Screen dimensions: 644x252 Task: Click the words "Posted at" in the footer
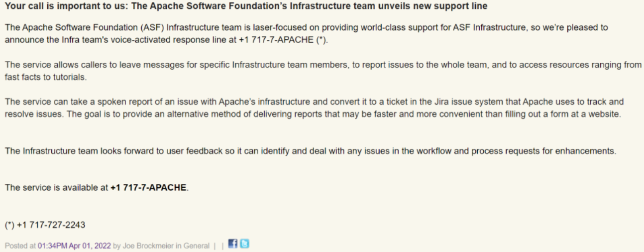pos(20,246)
